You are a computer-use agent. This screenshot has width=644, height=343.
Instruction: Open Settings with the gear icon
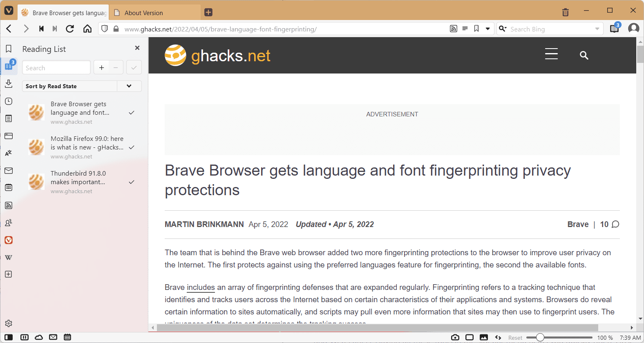pyautogui.click(x=9, y=323)
